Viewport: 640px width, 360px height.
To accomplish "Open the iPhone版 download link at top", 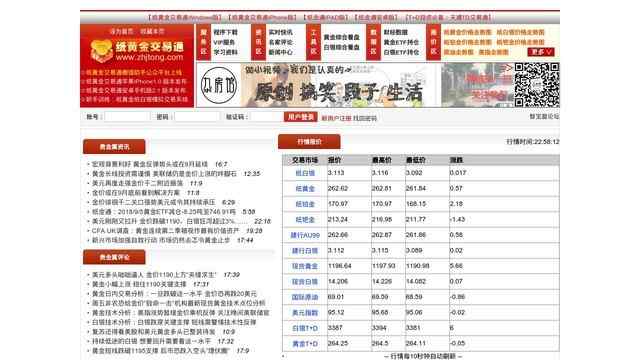I will 262,18.
